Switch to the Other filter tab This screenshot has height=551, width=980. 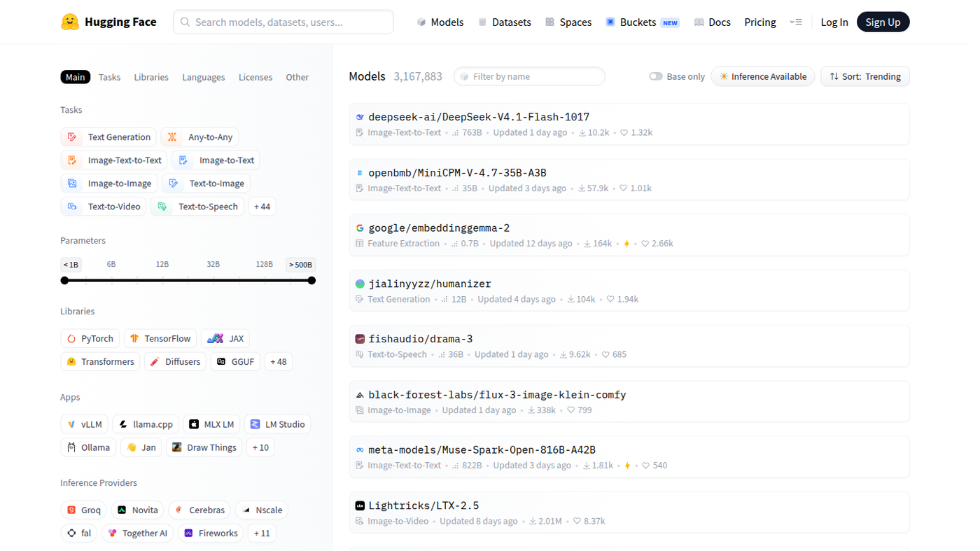297,77
